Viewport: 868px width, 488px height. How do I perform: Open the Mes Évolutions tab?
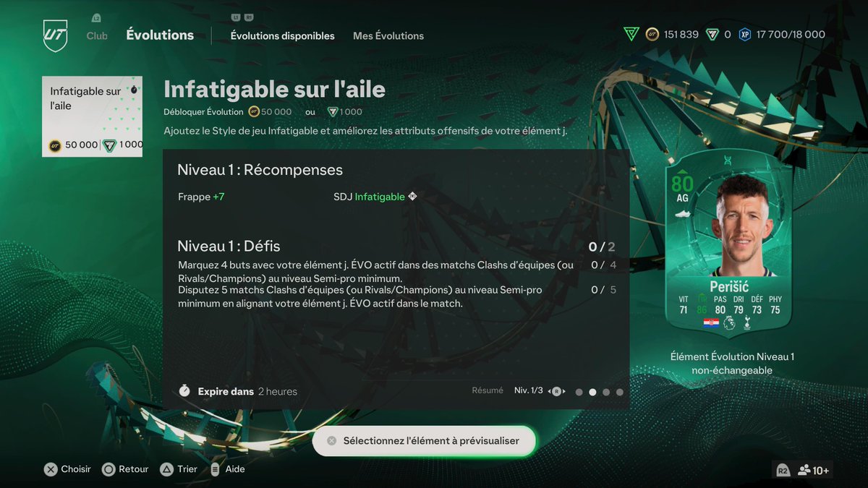point(388,35)
